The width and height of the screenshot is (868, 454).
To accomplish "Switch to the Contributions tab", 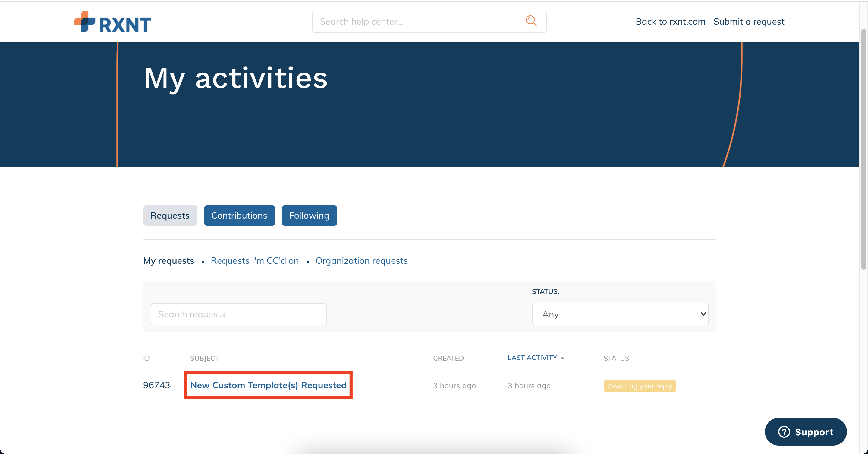I will [x=239, y=215].
